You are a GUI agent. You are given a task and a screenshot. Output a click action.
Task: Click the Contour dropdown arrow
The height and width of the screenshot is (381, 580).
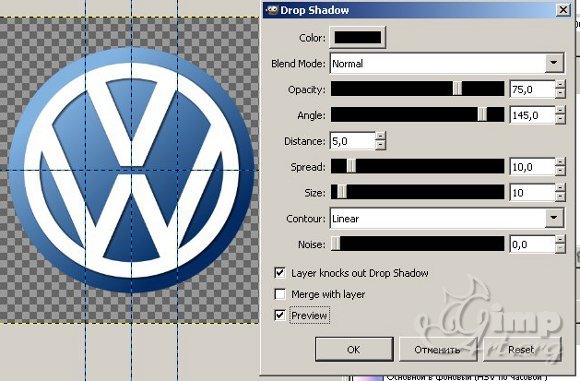[x=554, y=219]
